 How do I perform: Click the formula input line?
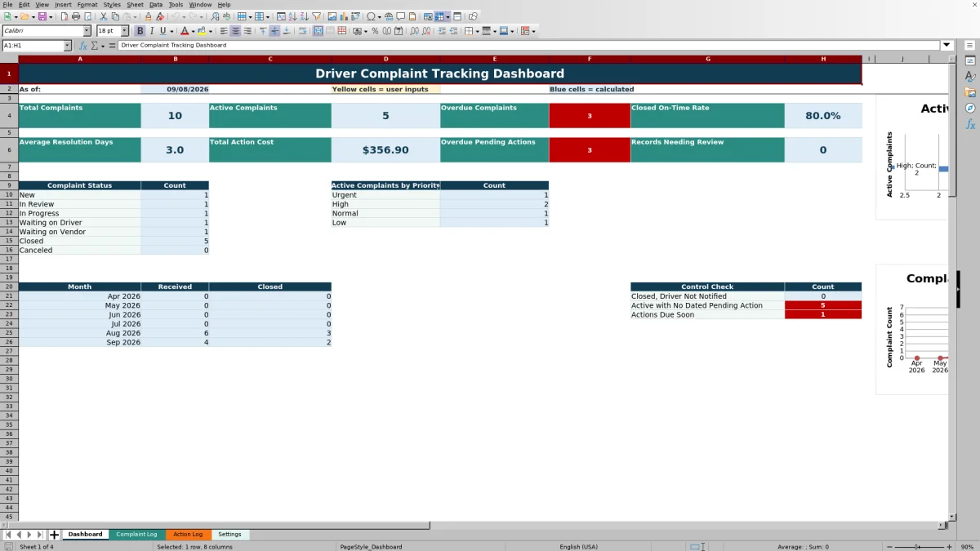click(528, 46)
